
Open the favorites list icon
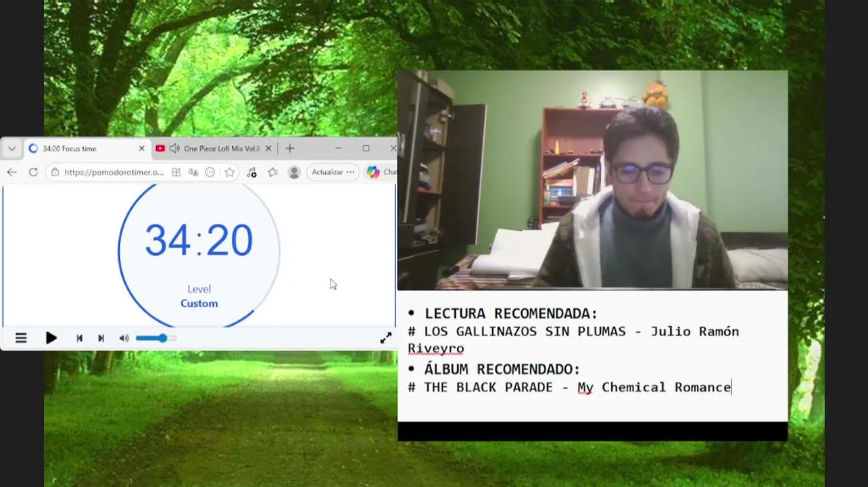[272, 172]
